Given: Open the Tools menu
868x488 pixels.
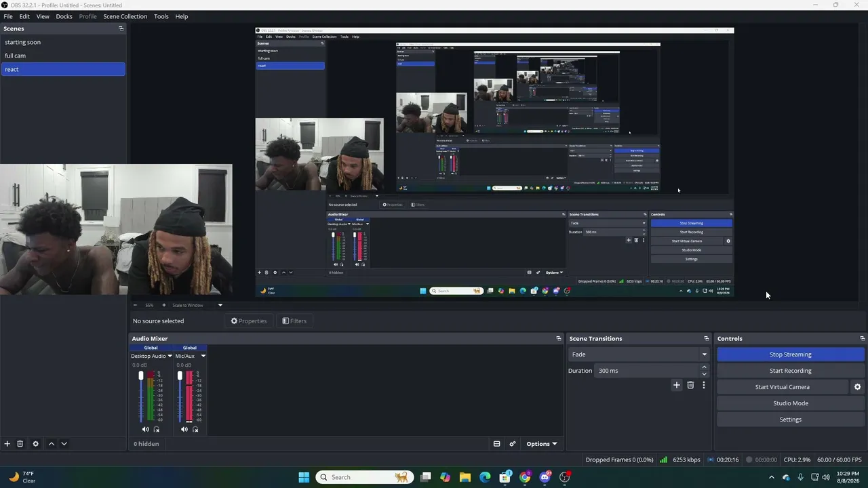Looking at the screenshot, I should point(161,16).
